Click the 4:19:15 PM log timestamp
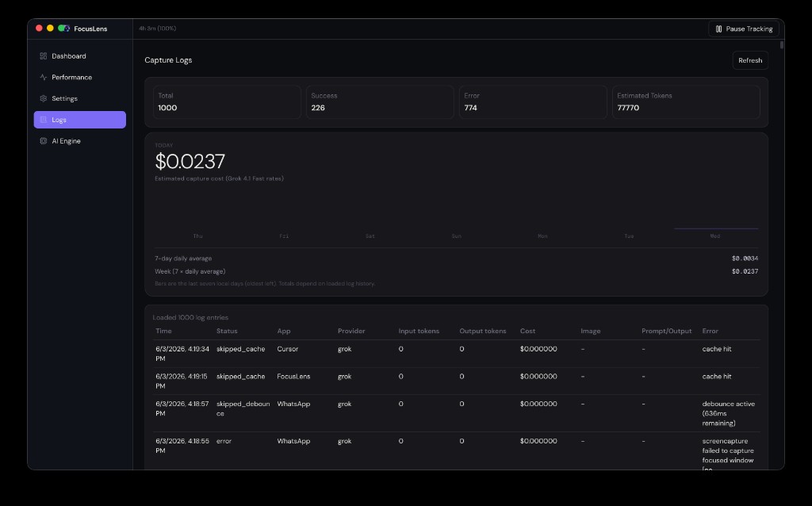This screenshot has height=506, width=812. [x=182, y=381]
